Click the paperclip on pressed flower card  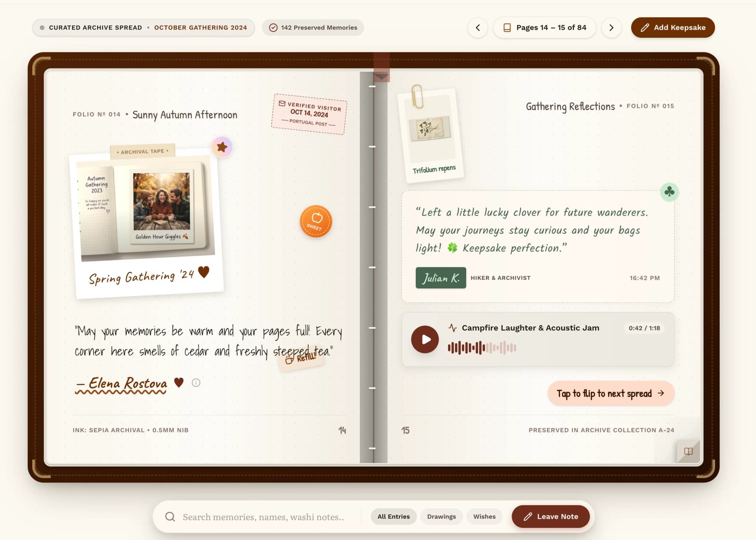(417, 96)
